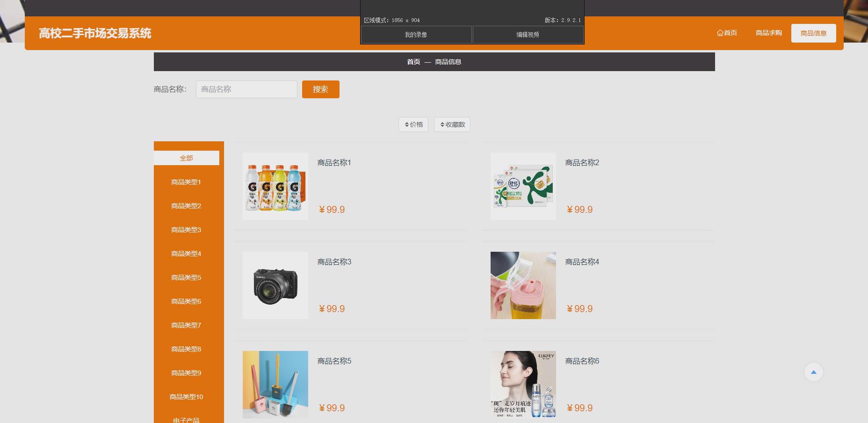This screenshot has height=423, width=868.
Task: Switch to the 商品信息 tab
Action: [x=813, y=33]
